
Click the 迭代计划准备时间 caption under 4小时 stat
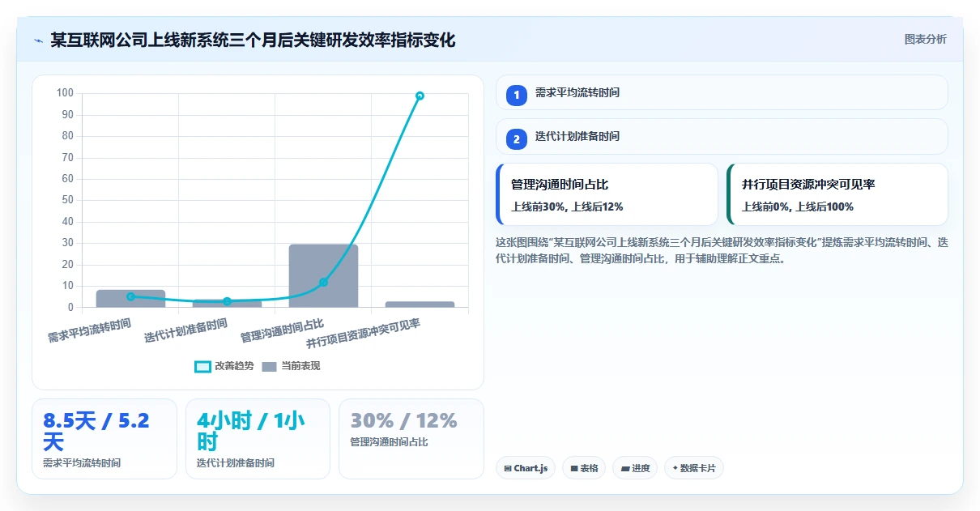236,463
